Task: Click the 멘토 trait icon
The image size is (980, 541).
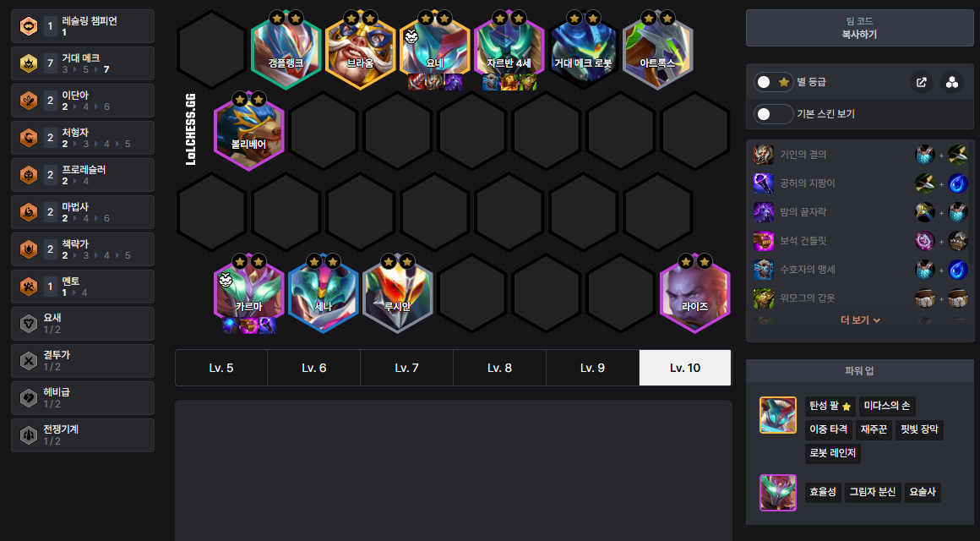Action: click(29, 287)
